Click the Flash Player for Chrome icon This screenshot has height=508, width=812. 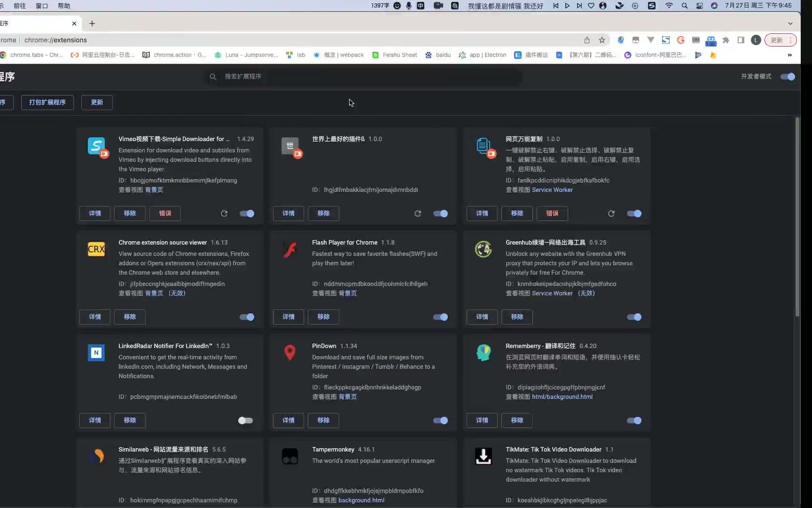(x=290, y=249)
